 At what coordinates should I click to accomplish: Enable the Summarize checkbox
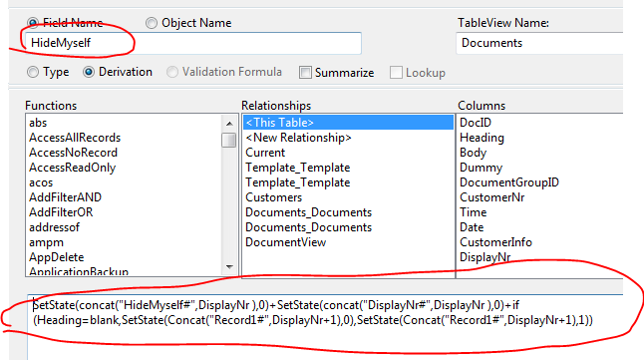[x=305, y=73]
